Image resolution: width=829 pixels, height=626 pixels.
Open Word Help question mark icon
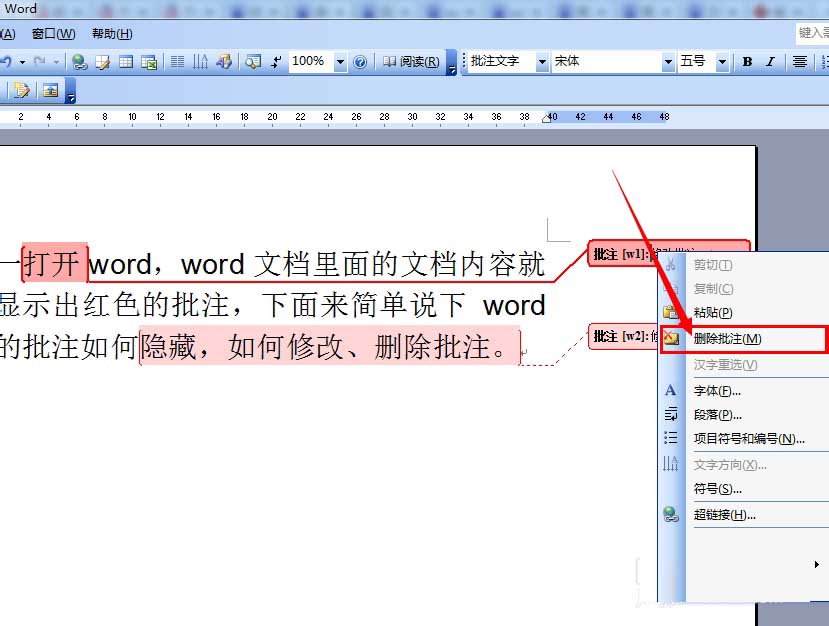pyautogui.click(x=360, y=62)
